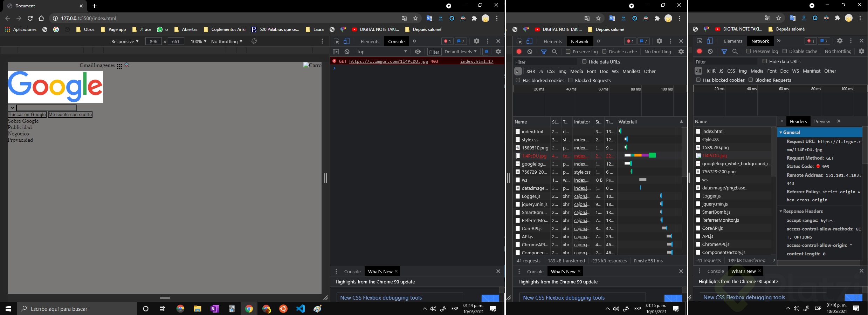The height and width of the screenshot is (315, 868).
Task: Open the Extensions puzzle icon in the left window
Action: click(474, 18)
